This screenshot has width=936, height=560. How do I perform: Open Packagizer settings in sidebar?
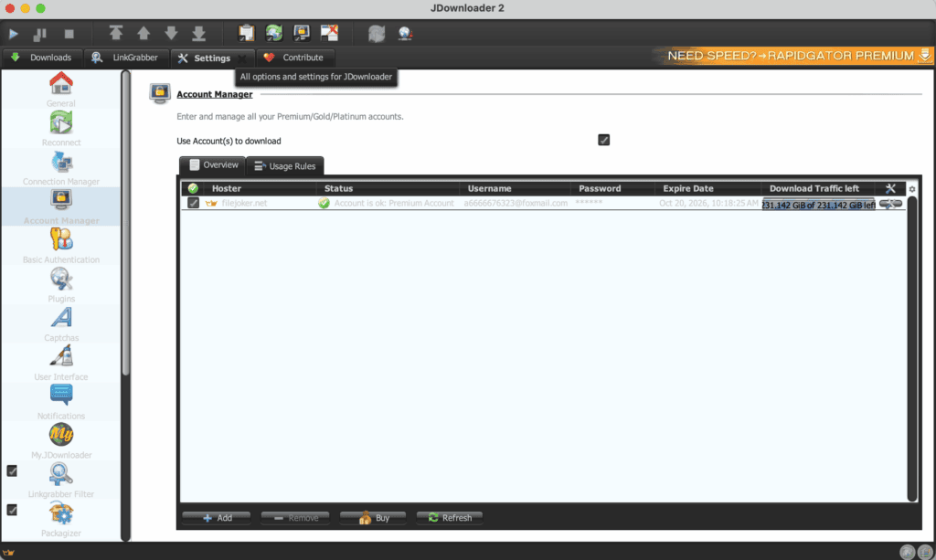point(61,520)
